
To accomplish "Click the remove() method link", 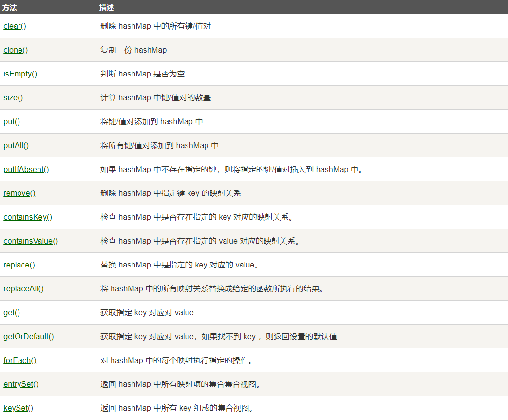I will pos(19,193).
